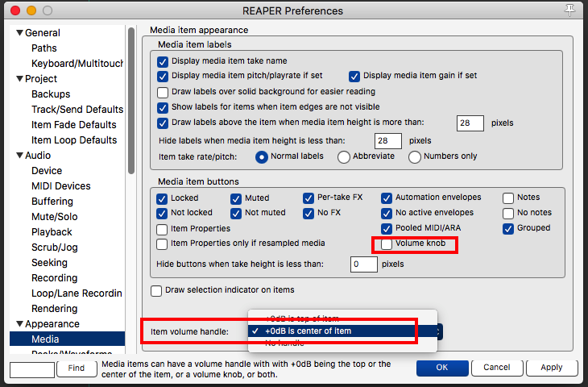Enable the Volume knob checkbox
This screenshot has width=588, height=387.
[x=387, y=244]
